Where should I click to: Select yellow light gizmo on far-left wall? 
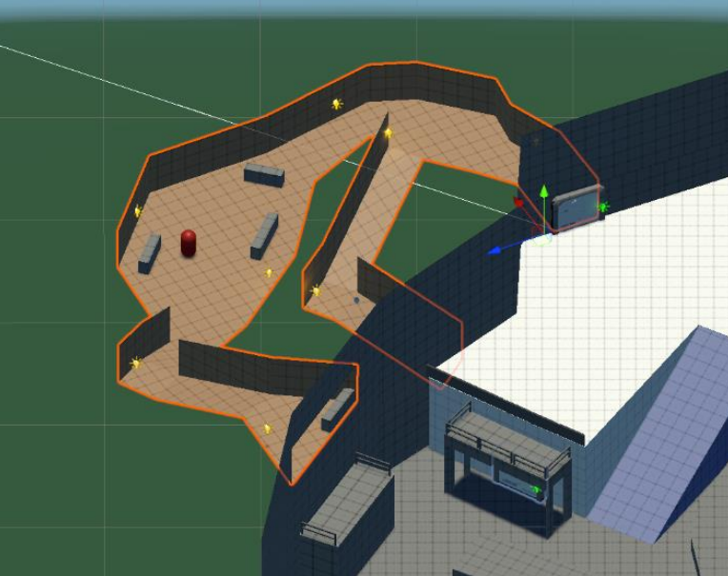(x=138, y=211)
